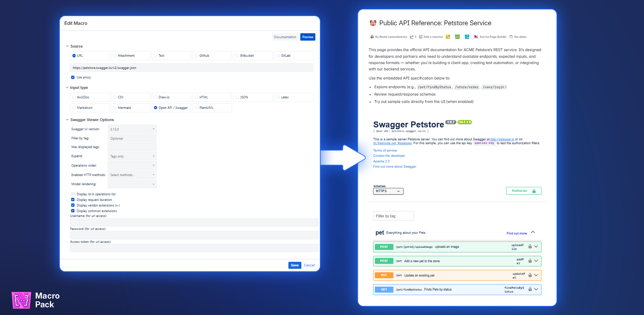Click Find out more link in pet section
Viewport: 644px width, 315px height.
pyautogui.click(x=517, y=233)
